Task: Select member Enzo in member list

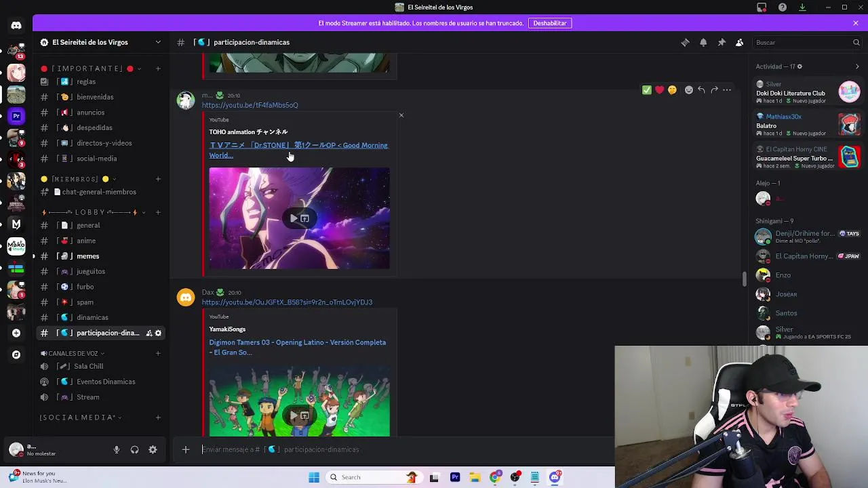Action: [x=807, y=275]
